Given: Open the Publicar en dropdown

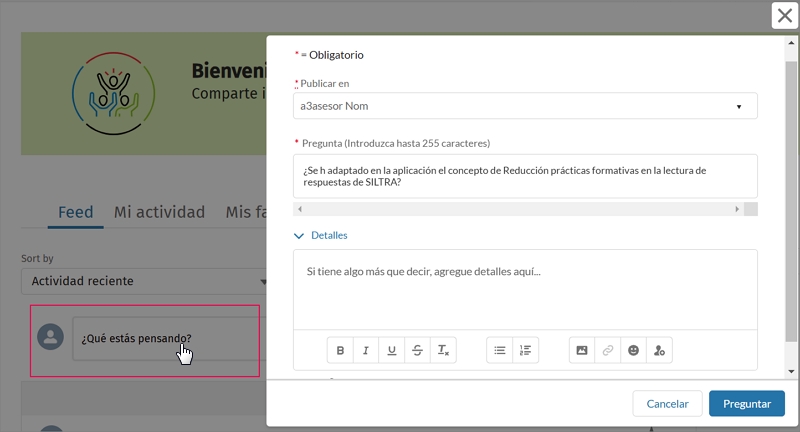Looking at the screenshot, I should tap(525, 106).
